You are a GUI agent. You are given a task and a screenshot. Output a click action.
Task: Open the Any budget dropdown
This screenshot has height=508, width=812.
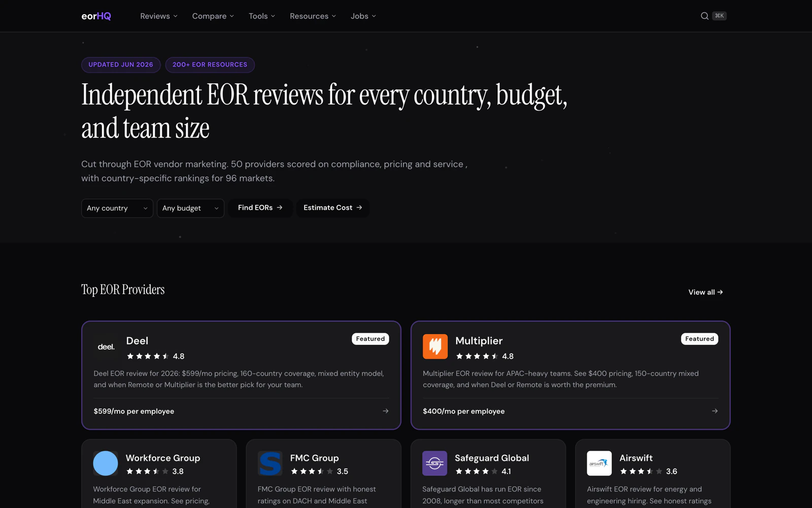190,208
